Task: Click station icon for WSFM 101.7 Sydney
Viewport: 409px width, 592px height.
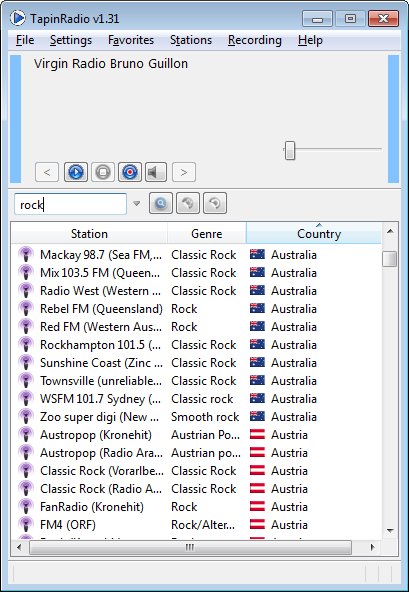Action: [x=26, y=399]
